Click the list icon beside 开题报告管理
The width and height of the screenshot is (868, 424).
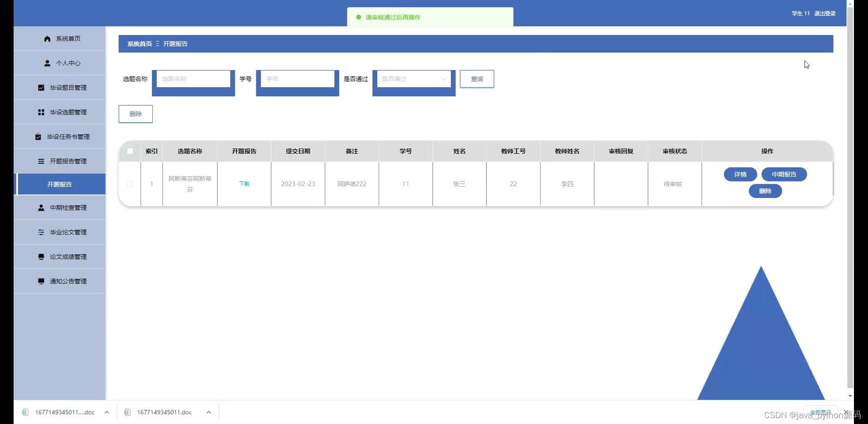[41, 161]
